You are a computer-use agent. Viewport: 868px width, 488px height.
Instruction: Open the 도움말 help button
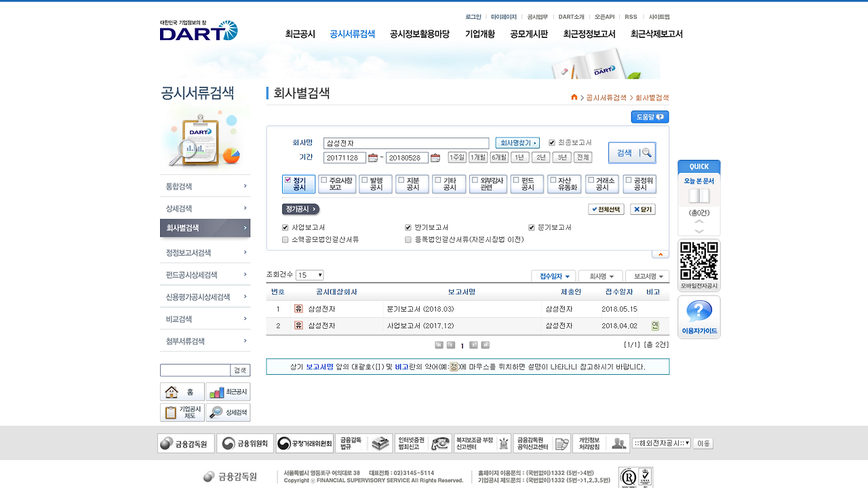650,117
